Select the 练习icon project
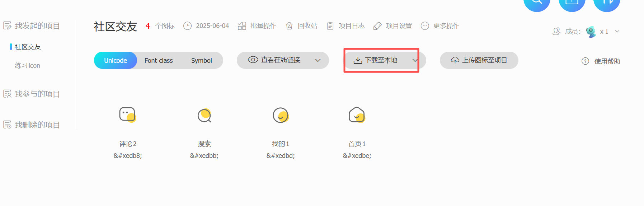The height and width of the screenshot is (206, 644). coord(27,66)
